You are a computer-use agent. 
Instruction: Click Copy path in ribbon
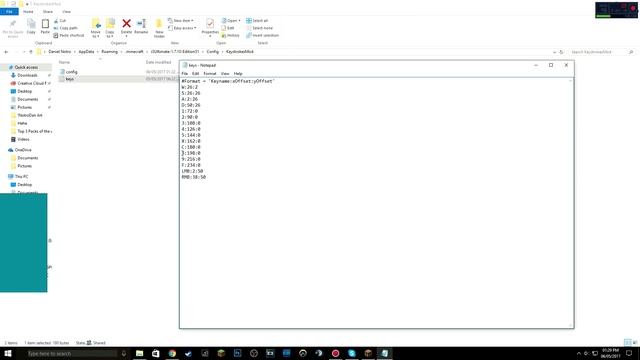[65, 28]
